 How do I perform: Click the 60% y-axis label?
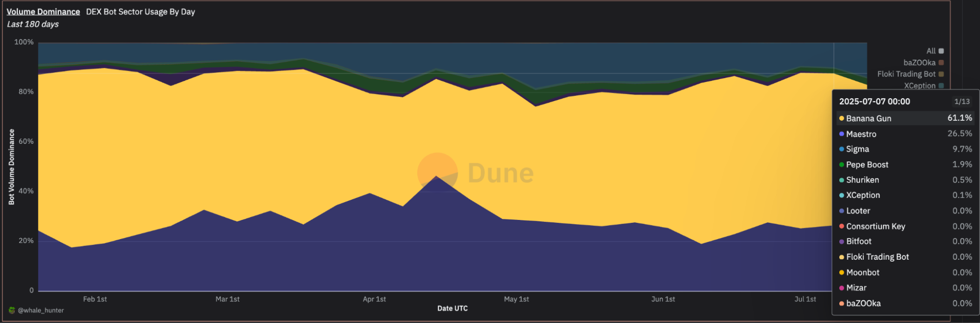point(26,141)
